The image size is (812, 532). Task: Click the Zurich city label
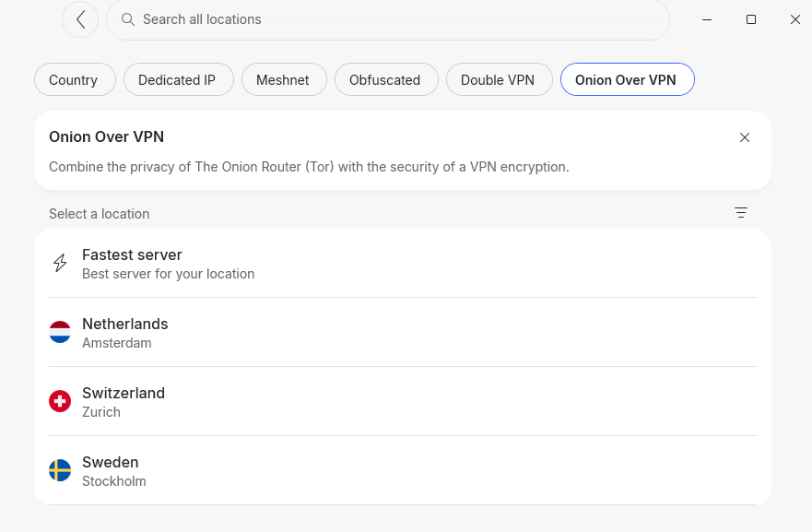[x=101, y=412]
